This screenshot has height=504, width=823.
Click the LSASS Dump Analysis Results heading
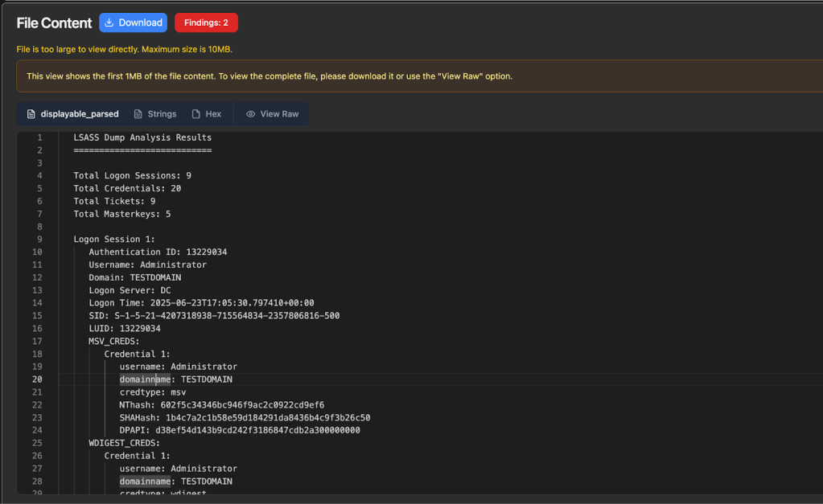point(142,137)
